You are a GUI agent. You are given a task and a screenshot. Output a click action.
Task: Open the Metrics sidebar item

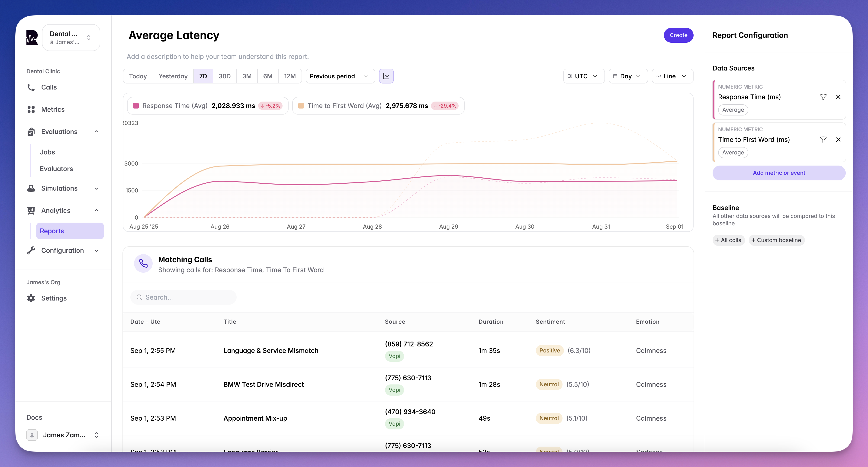click(x=53, y=109)
